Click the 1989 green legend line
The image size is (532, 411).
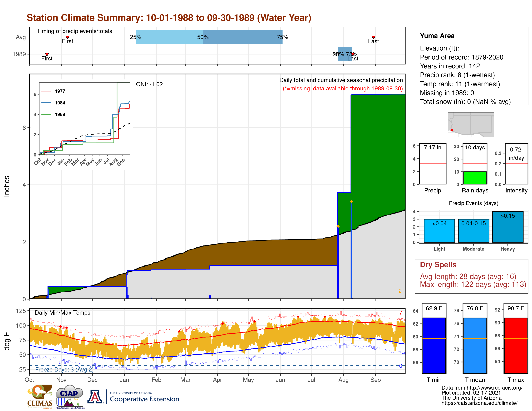(x=46, y=114)
